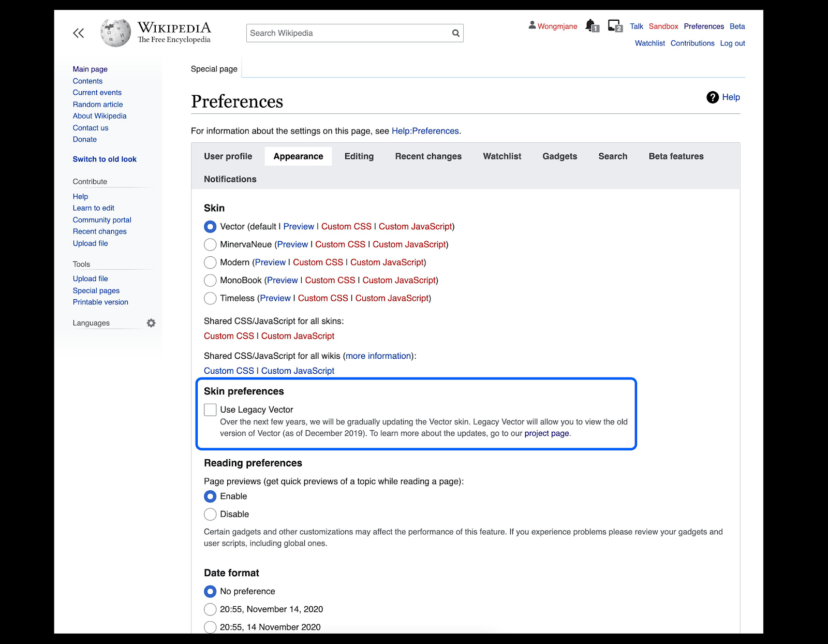Open the Help question mark icon

(713, 97)
